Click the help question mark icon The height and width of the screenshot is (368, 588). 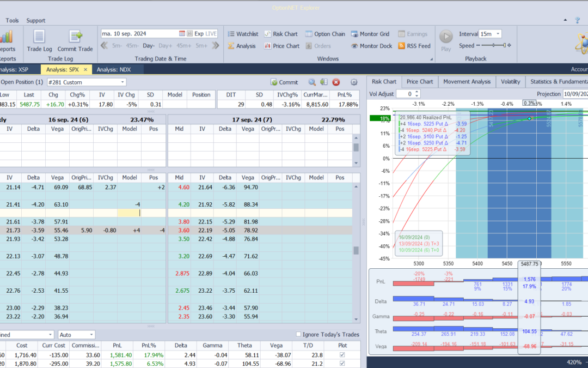pos(578,20)
